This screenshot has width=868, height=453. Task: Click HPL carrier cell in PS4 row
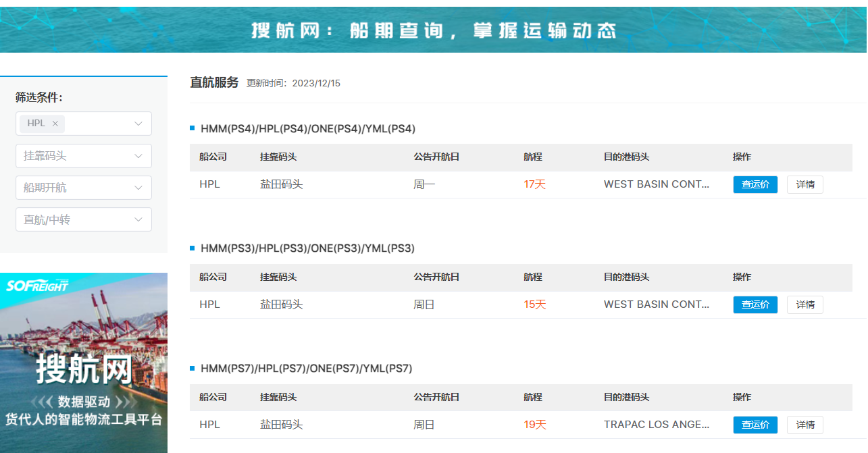[209, 184]
